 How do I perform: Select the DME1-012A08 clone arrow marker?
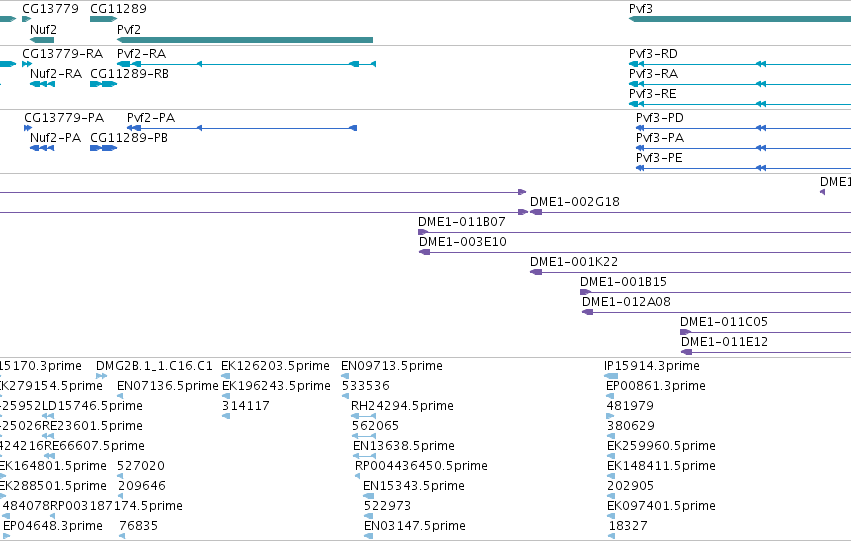(587, 312)
